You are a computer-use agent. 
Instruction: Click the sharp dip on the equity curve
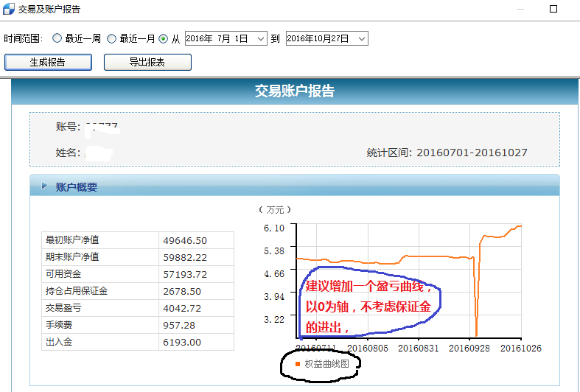(x=476, y=324)
